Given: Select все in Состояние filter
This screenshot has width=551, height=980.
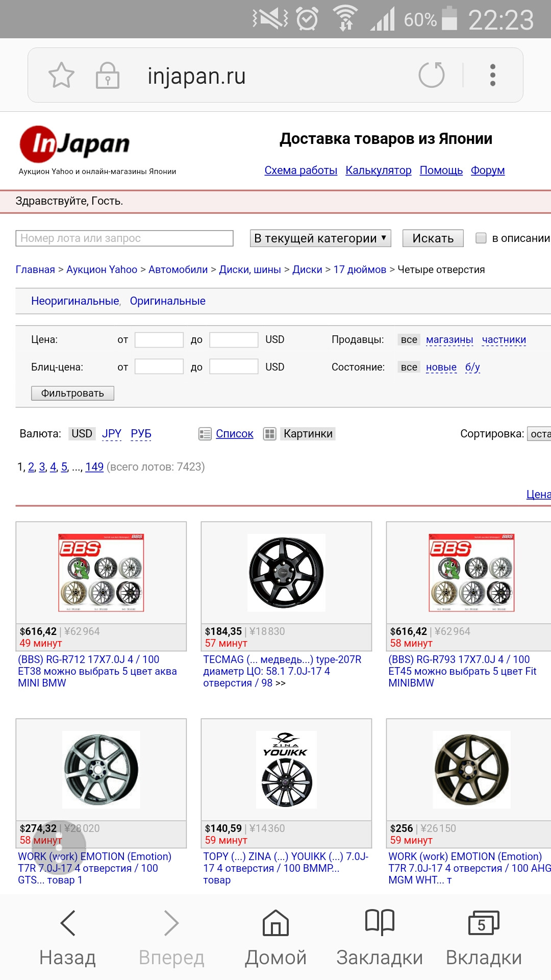Looking at the screenshot, I should 409,367.
